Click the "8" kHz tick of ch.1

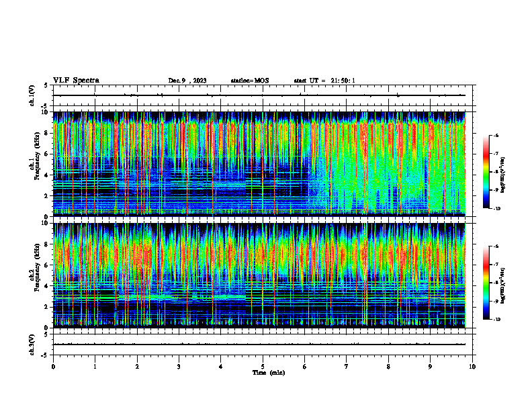46,133
